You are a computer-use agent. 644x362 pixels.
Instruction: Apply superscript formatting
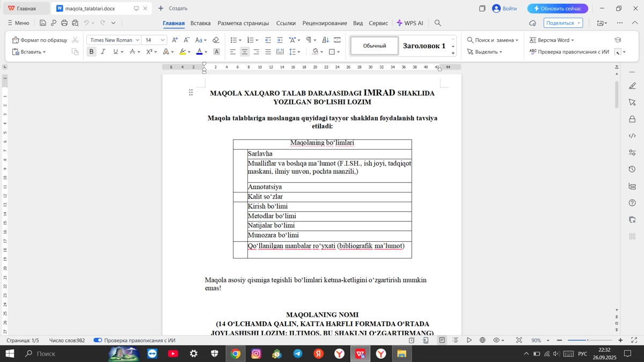150,51
